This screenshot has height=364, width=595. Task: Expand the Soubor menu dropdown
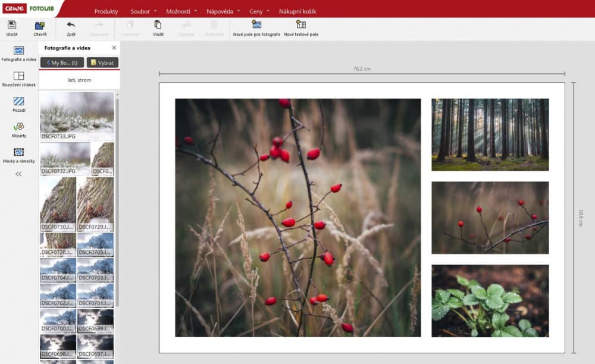click(x=144, y=11)
